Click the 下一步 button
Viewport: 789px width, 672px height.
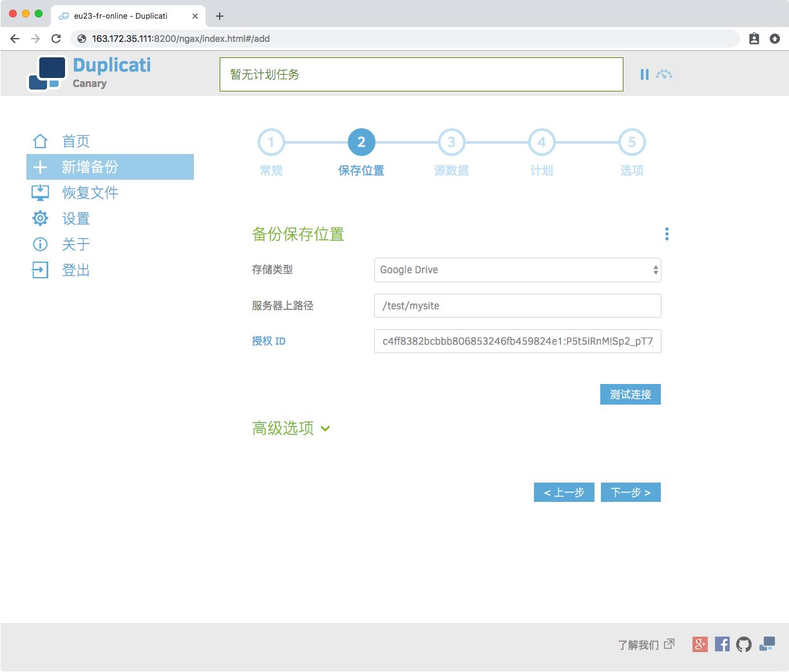point(631,492)
